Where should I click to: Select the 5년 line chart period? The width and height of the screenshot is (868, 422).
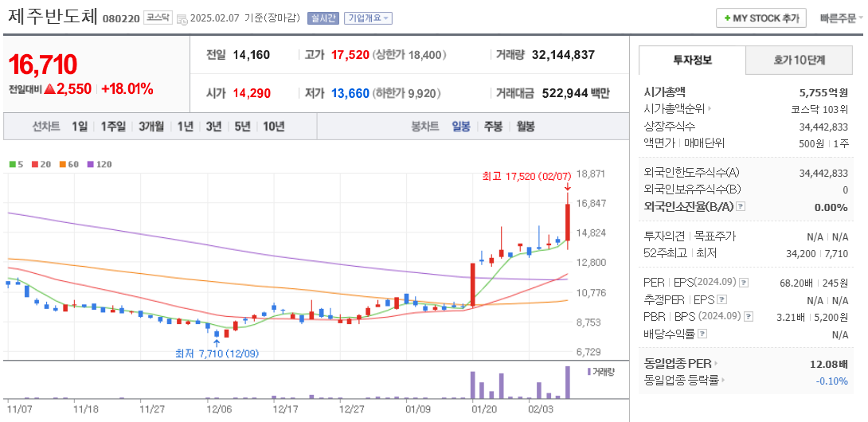[x=242, y=127]
